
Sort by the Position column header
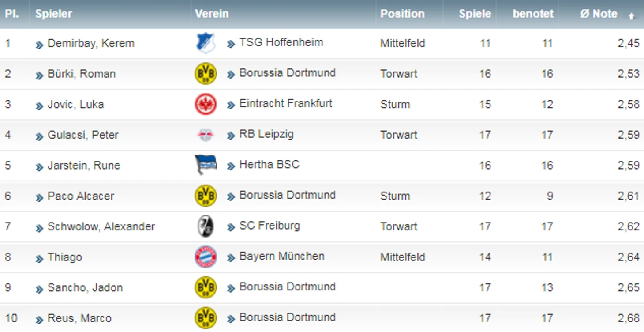tap(402, 14)
